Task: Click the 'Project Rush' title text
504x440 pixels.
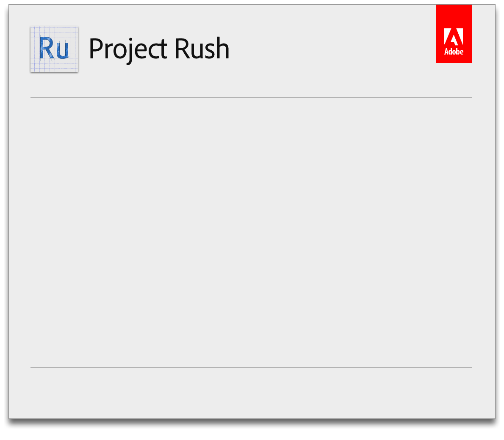Action: click(x=159, y=49)
